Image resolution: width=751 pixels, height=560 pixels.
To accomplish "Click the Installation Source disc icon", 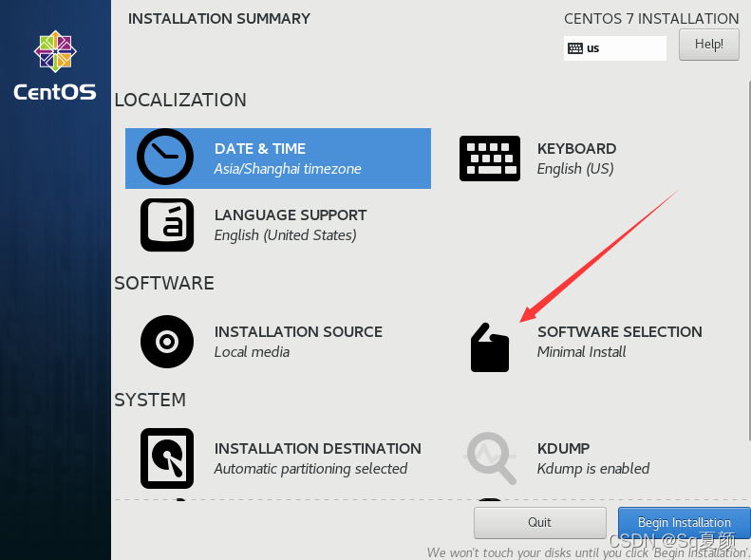I will click(167, 342).
